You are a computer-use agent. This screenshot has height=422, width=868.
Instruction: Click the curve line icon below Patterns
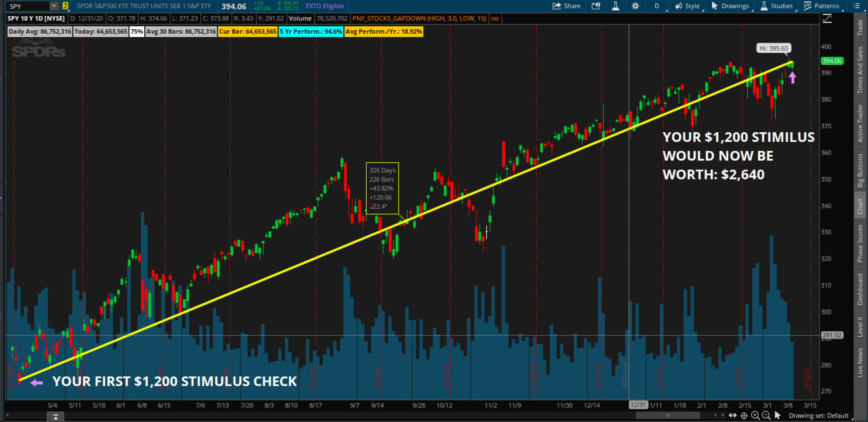[827, 19]
